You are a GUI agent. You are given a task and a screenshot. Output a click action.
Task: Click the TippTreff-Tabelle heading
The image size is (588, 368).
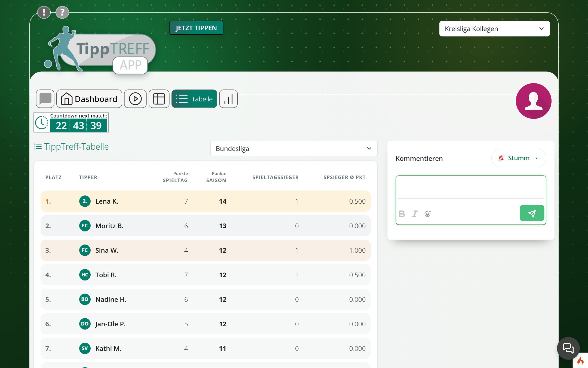tap(76, 147)
